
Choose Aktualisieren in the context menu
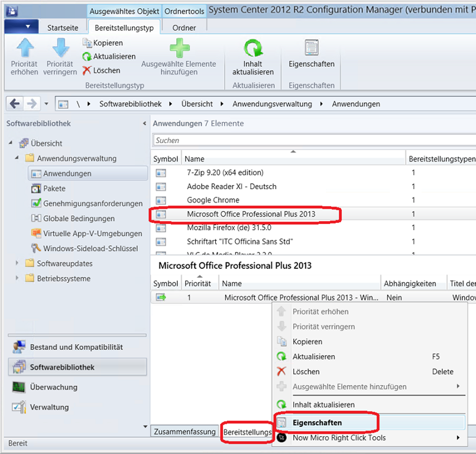tap(369, 357)
